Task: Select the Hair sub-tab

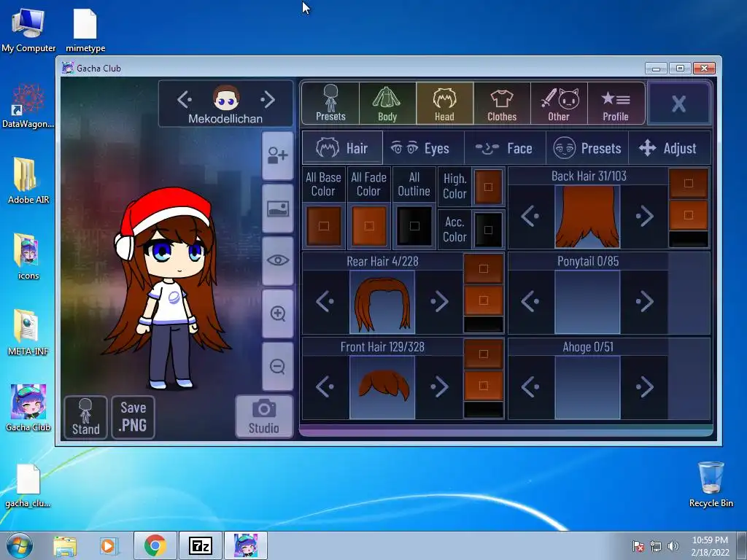Action: [342, 148]
